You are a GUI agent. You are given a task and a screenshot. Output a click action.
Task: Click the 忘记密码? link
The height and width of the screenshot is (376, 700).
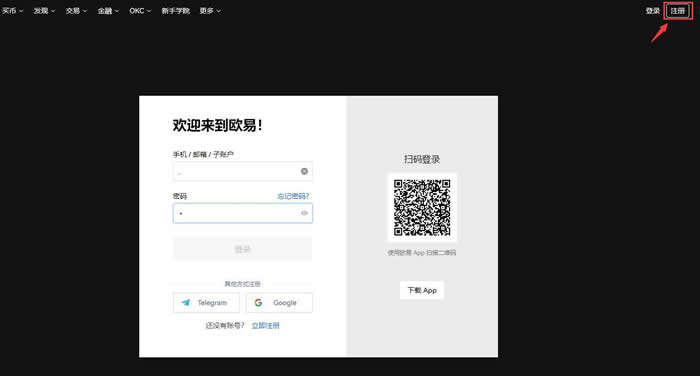[x=293, y=196]
